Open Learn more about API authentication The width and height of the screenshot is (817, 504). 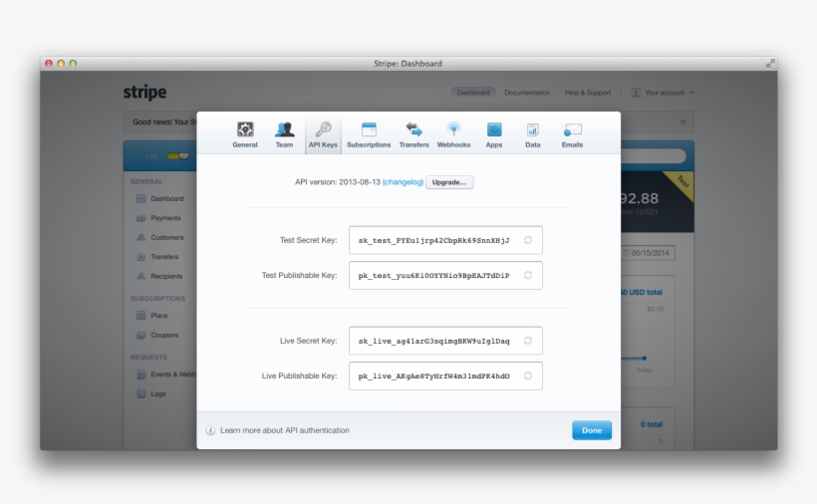click(x=285, y=430)
